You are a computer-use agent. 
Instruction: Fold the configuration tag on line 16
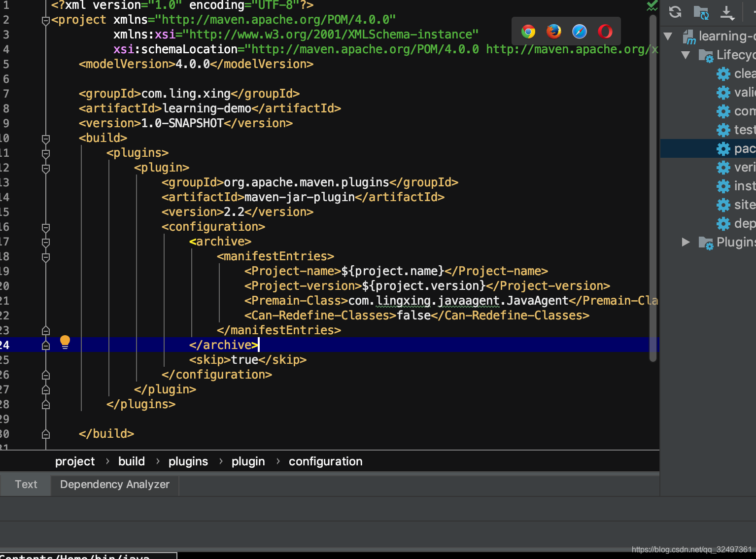point(46,228)
